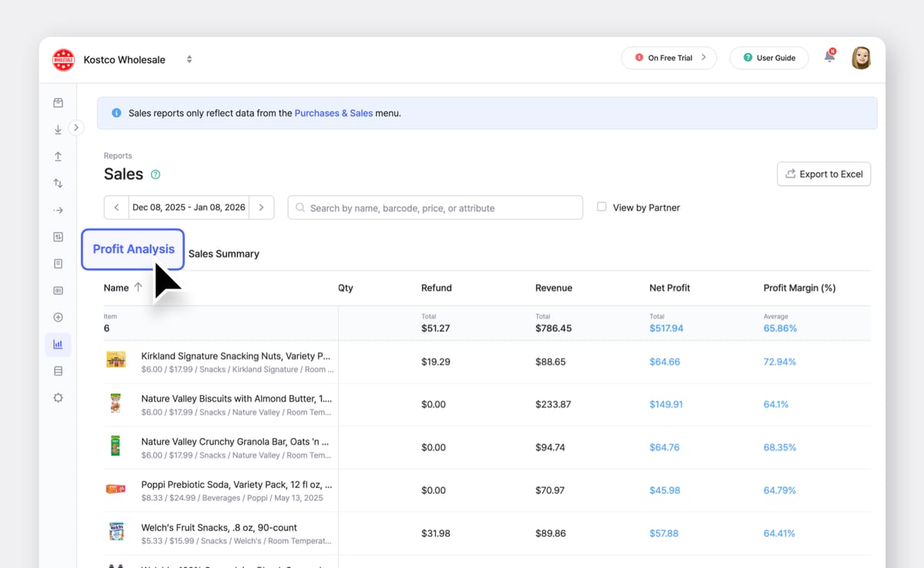The image size is (924, 568).
Task: Click the search magnifier in the search bar
Action: (300, 208)
